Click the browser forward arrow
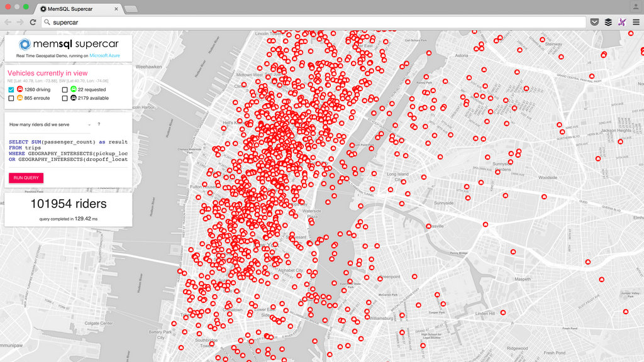This screenshot has width=644, height=362. click(x=20, y=22)
